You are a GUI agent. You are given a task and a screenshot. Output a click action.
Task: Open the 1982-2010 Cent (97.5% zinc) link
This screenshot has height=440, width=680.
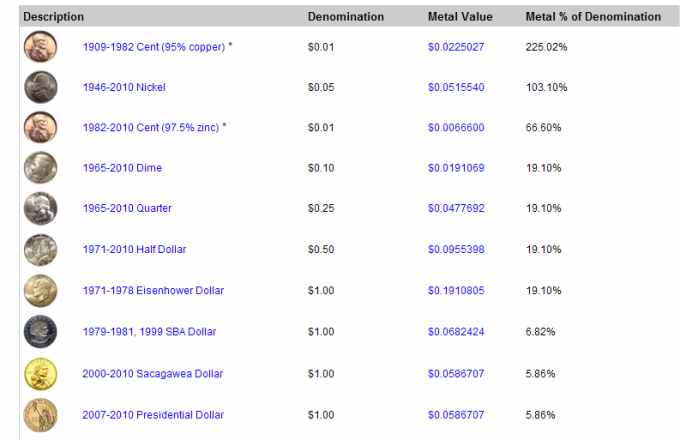(151, 127)
